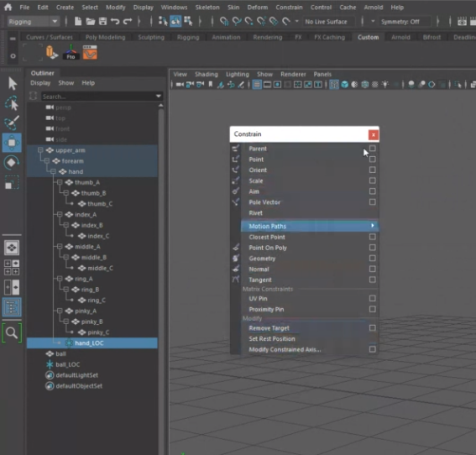
Task: Switch to the Animation shelf tab
Action: pos(226,37)
